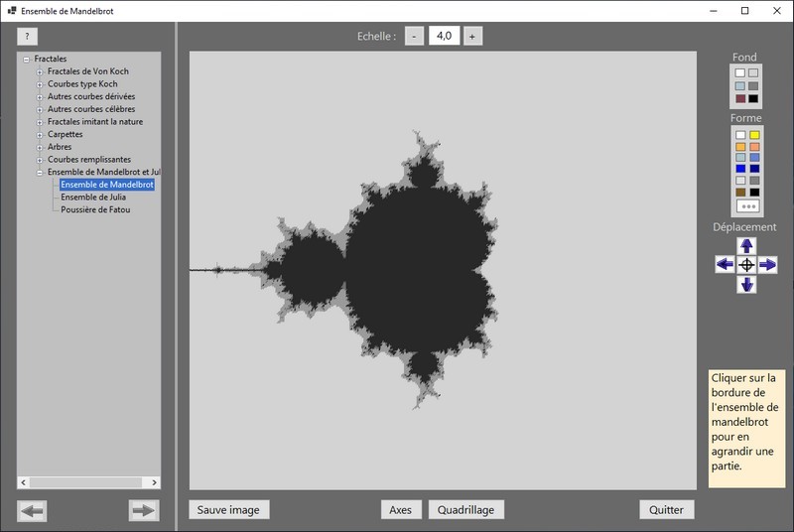Click the up arrow in Déplacement
Viewport: 794px width, 532px height.
pos(747,245)
